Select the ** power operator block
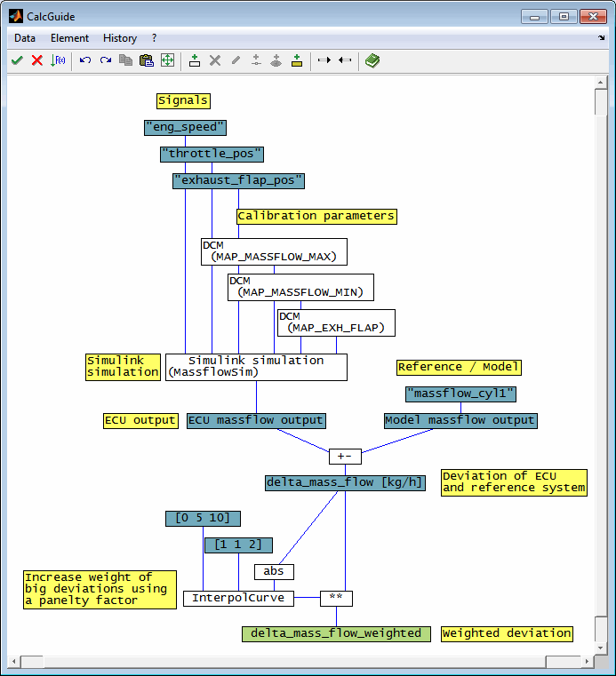 click(336, 599)
